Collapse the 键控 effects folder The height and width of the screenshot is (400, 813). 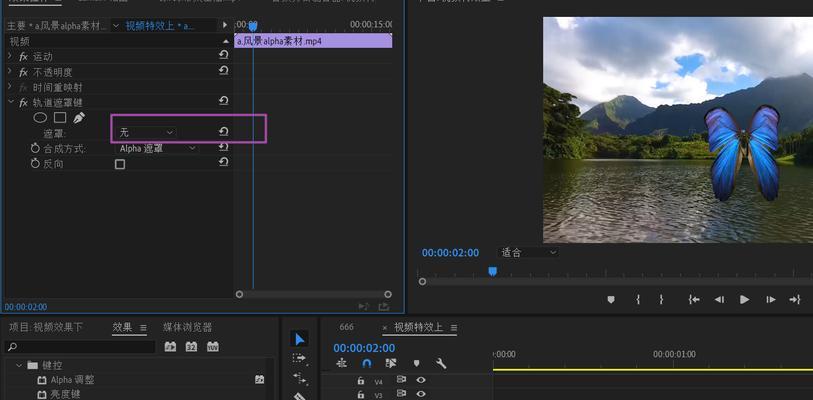pyautogui.click(x=19, y=366)
